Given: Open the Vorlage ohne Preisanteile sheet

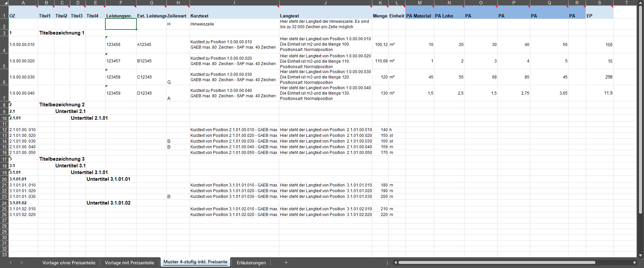Looking at the screenshot, I should click(69, 263).
